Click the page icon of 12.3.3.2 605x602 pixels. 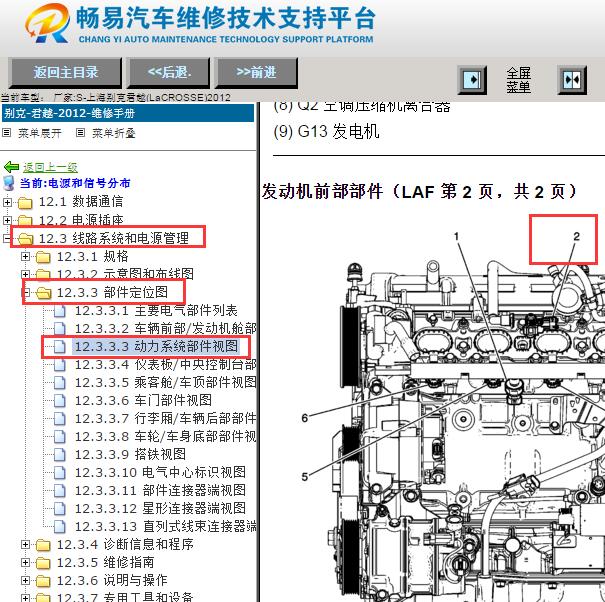pos(59,329)
